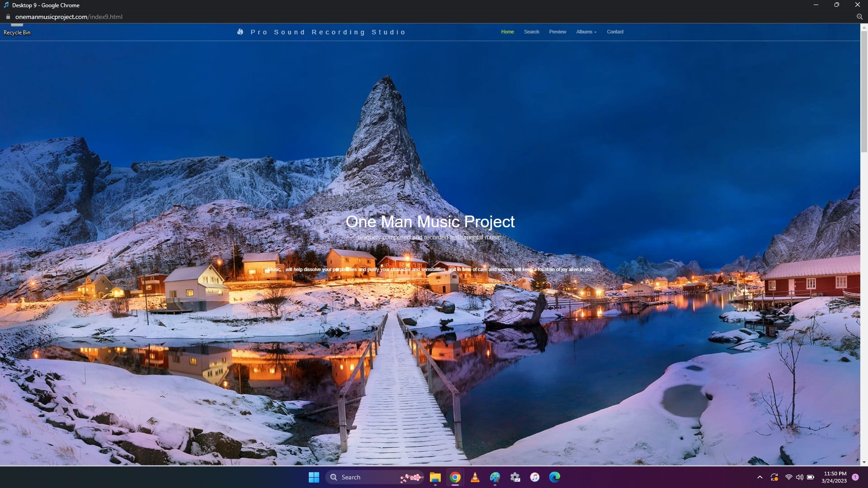This screenshot has height=488, width=868.
Task: Open the volume control in system tray
Action: (x=800, y=477)
